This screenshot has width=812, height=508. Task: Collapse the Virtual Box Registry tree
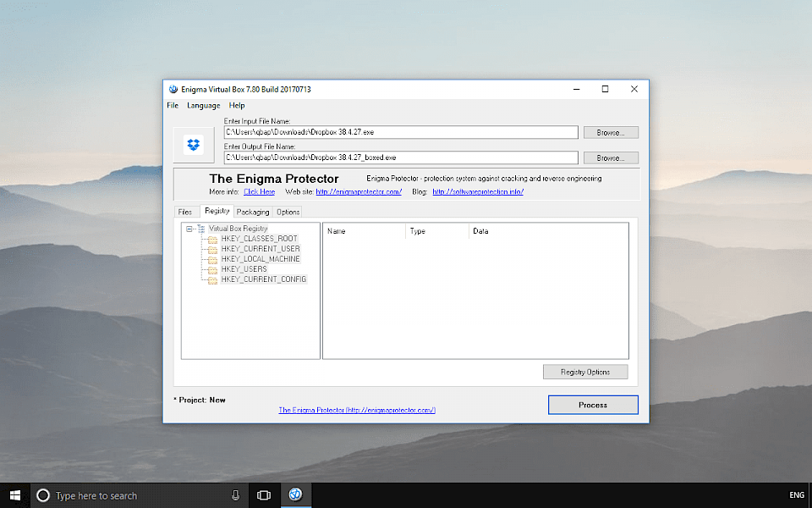[189, 229]
